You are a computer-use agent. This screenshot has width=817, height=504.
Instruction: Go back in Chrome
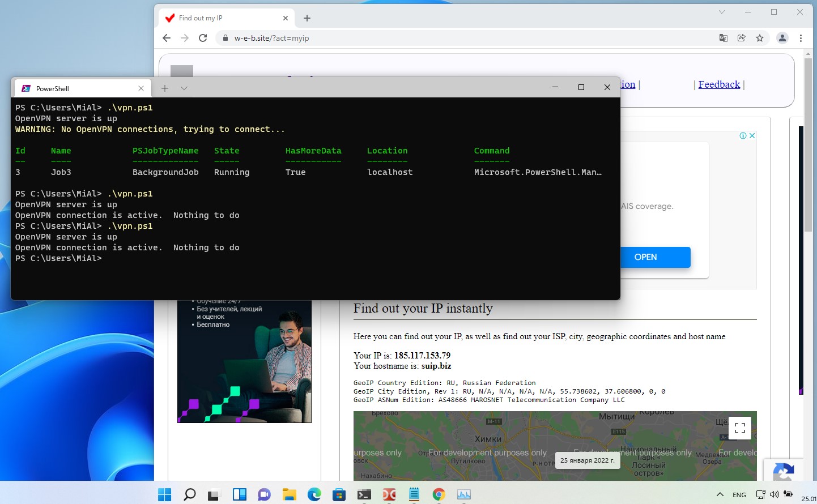coord(167,38)
